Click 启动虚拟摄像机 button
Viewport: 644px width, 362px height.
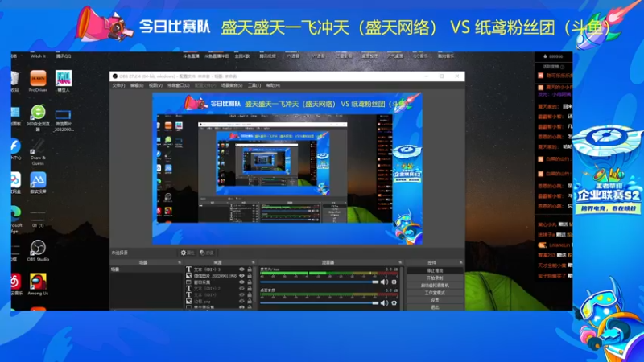click(435, 286)
